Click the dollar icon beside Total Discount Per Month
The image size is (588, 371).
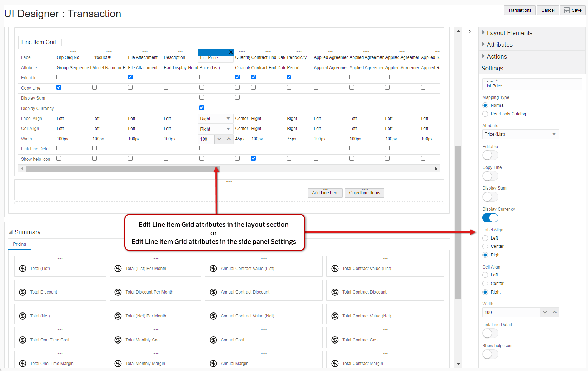pyautogui.click(x=118, y=292)
